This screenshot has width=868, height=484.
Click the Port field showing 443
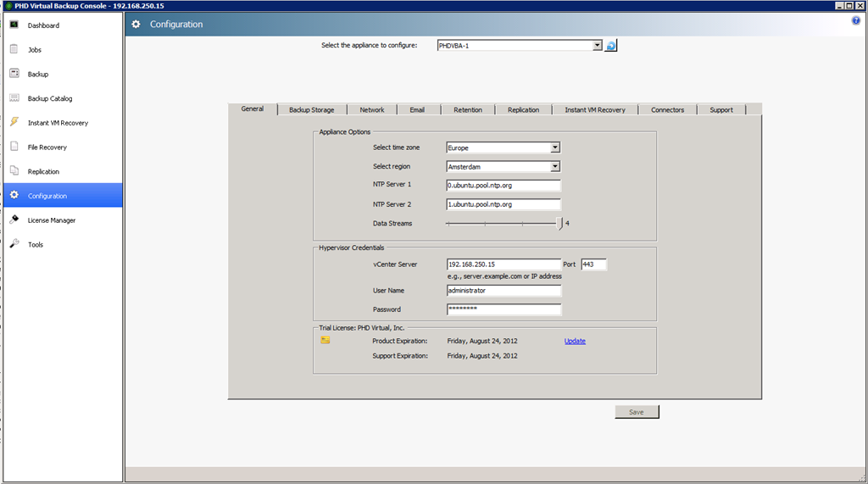click(x=593, y=264)
